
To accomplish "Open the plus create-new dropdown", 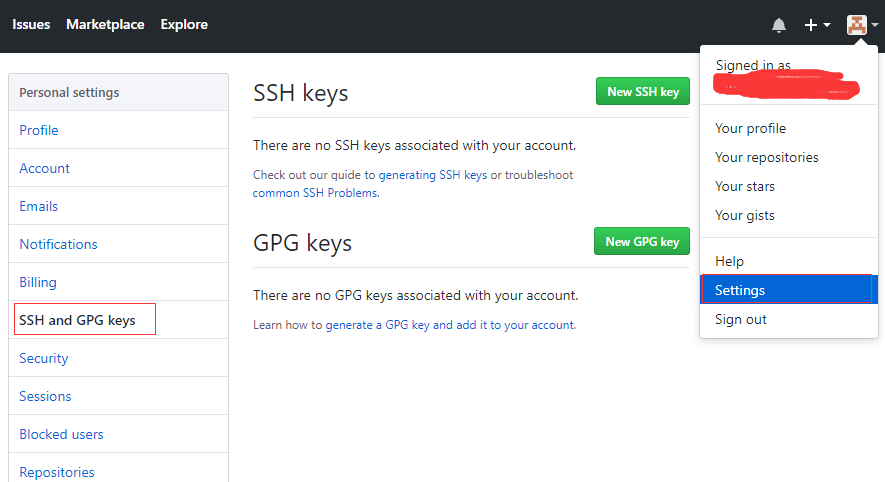I will [817, 25].
